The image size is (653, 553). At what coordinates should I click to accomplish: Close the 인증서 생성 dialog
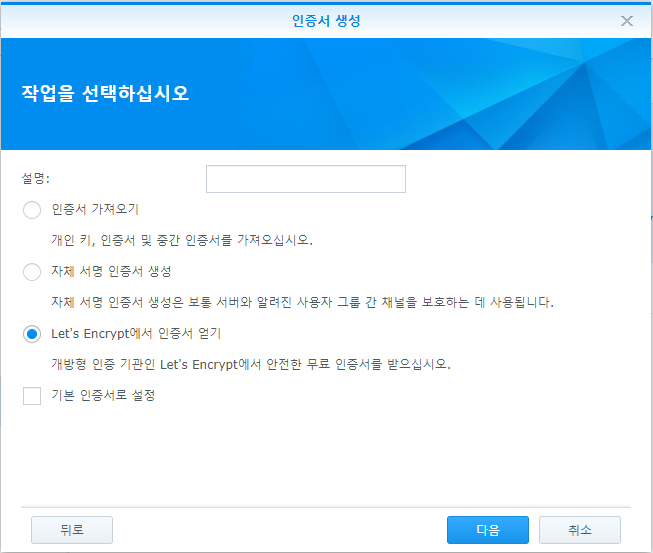pos(626,21)
